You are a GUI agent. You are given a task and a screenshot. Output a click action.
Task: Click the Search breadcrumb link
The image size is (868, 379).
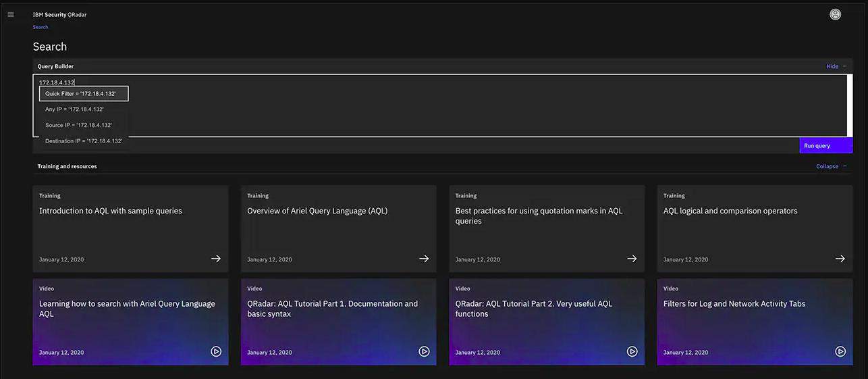click(x=40, y=27)
